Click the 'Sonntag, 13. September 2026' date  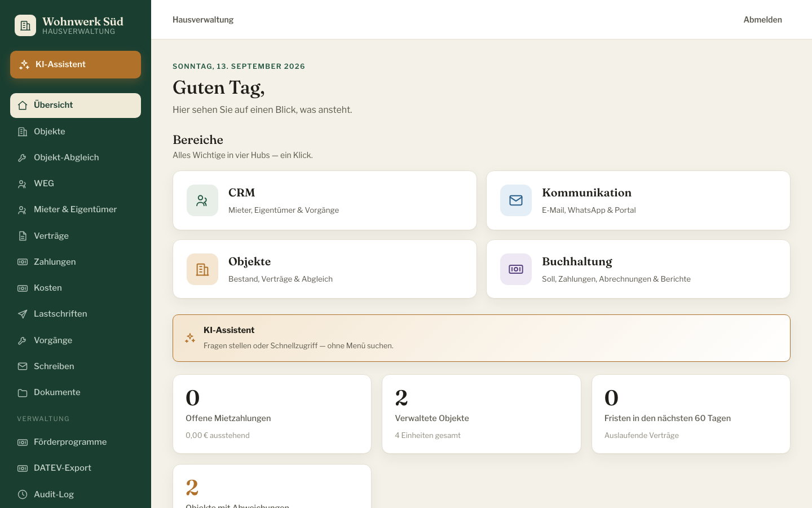(x=239, y=66)
